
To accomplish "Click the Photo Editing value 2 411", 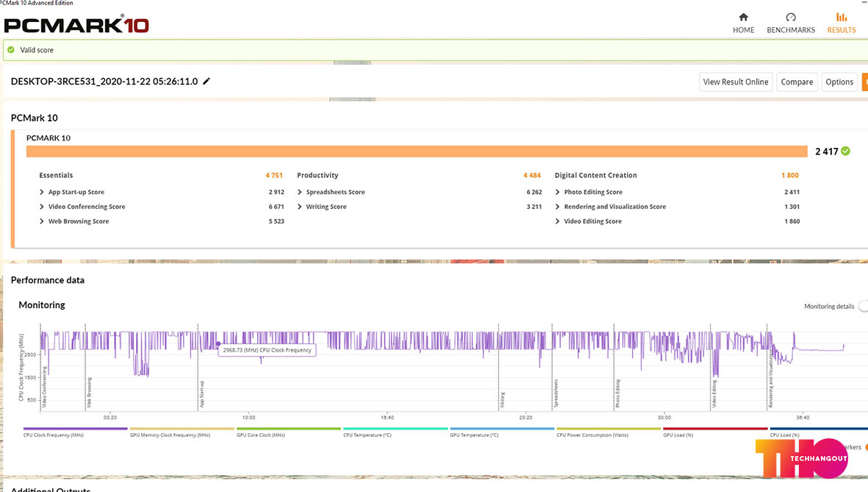I will 792,192.
